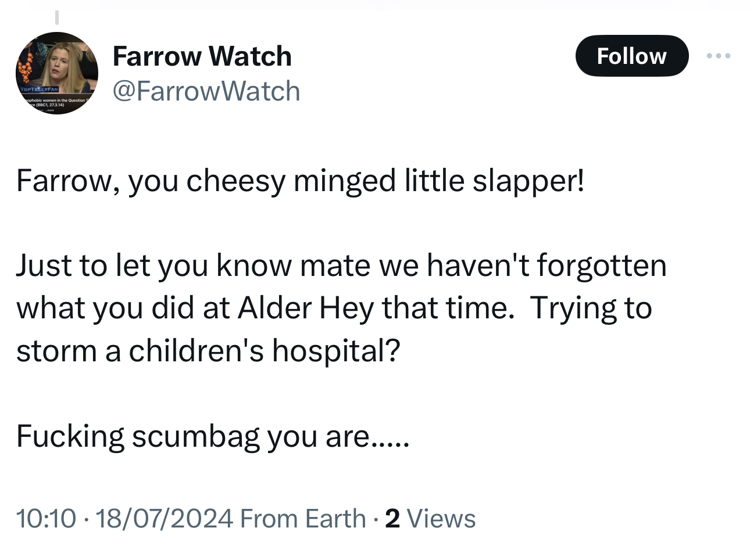750x560 pixels.
Task: Click the 18/07/2024 post date
Action: 164,518
